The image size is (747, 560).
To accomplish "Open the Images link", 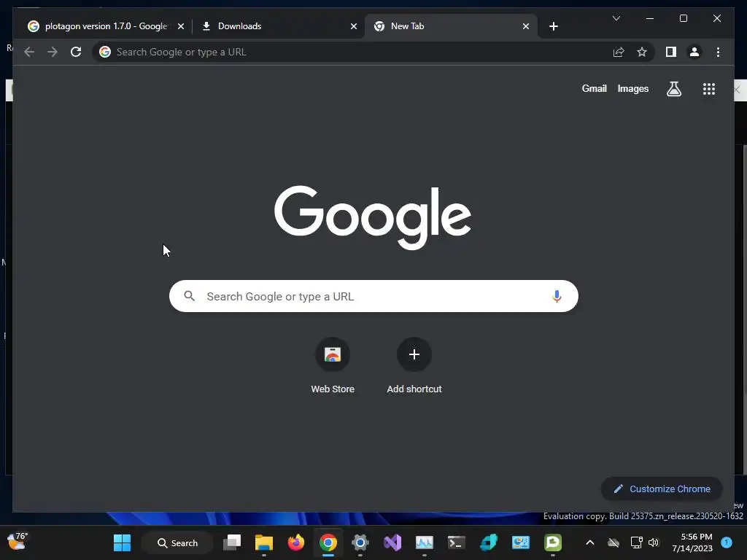I will pos(632,88).
